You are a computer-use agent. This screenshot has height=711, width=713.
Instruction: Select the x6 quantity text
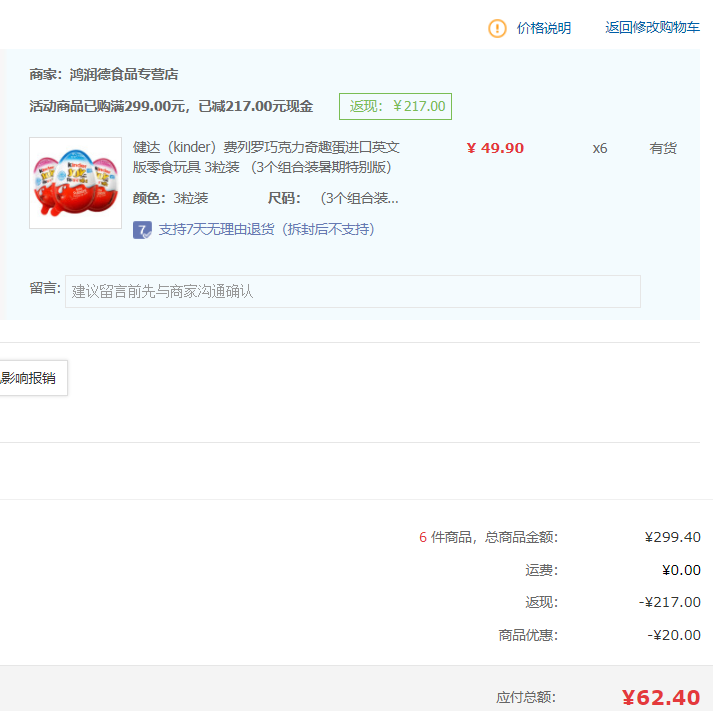click(600, 149)
